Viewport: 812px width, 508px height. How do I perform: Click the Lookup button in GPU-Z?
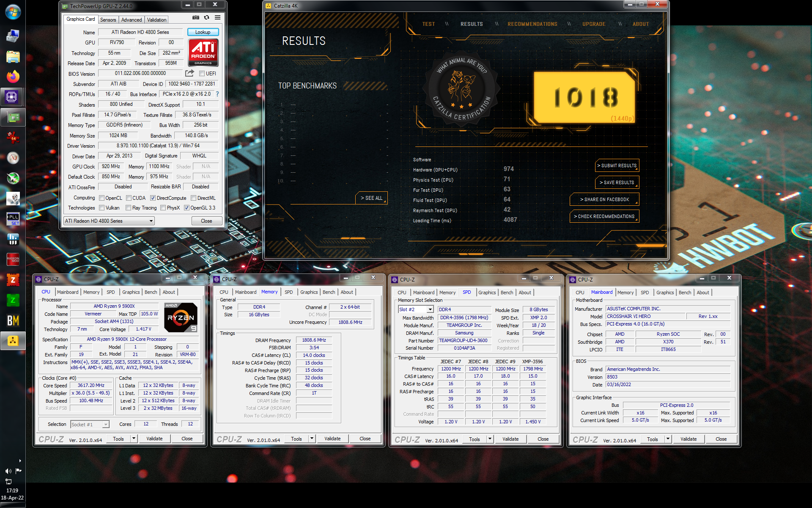click(203, 32)
